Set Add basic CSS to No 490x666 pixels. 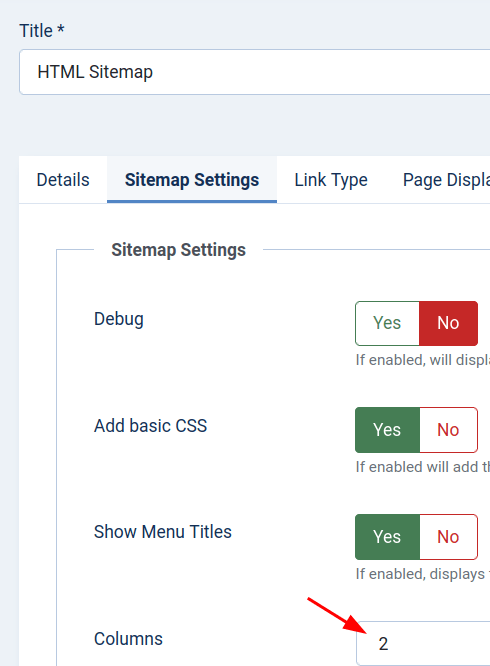click(448, 430)
